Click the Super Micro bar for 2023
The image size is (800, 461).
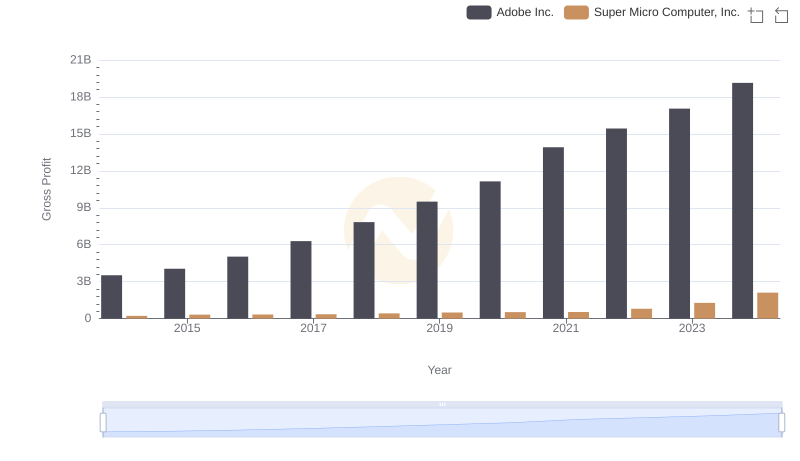coord(705,311)
